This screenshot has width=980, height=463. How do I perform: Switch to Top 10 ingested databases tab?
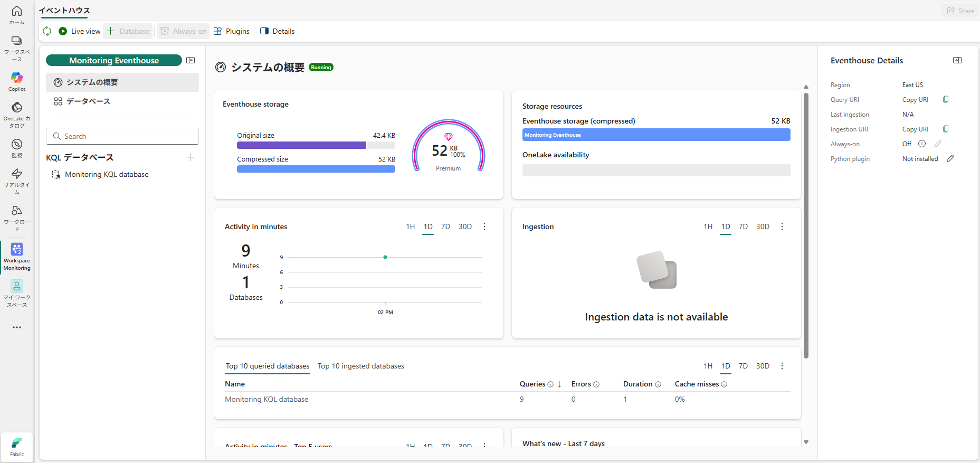[x=361, y=366]
